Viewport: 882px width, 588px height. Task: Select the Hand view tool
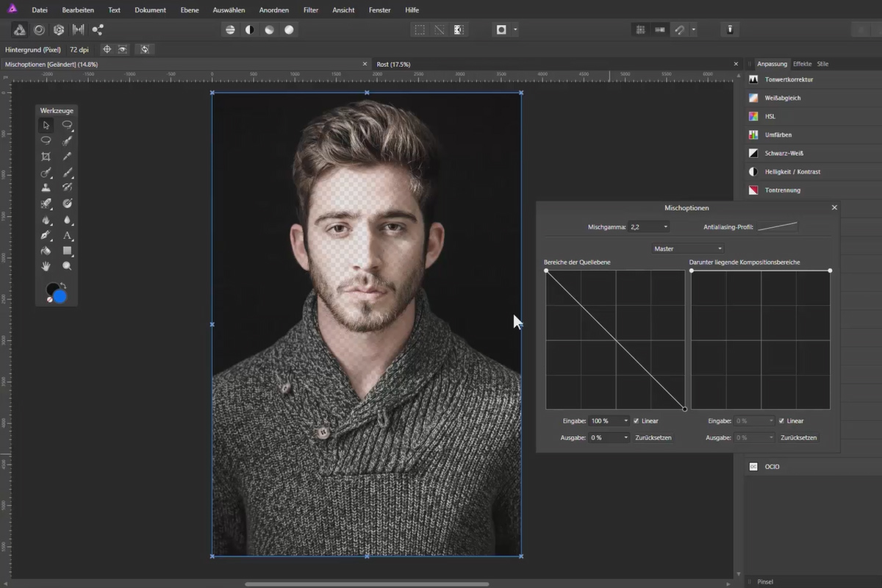click(x=46, y=266)
